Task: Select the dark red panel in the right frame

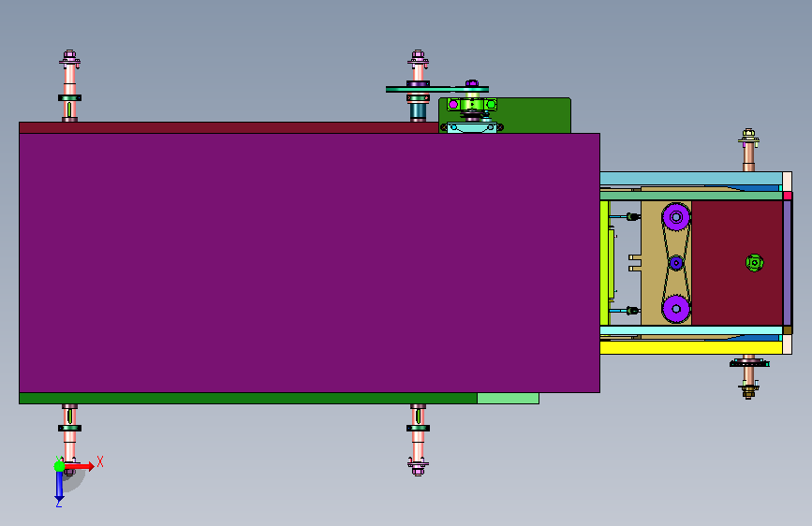Action: pos(737,263)
